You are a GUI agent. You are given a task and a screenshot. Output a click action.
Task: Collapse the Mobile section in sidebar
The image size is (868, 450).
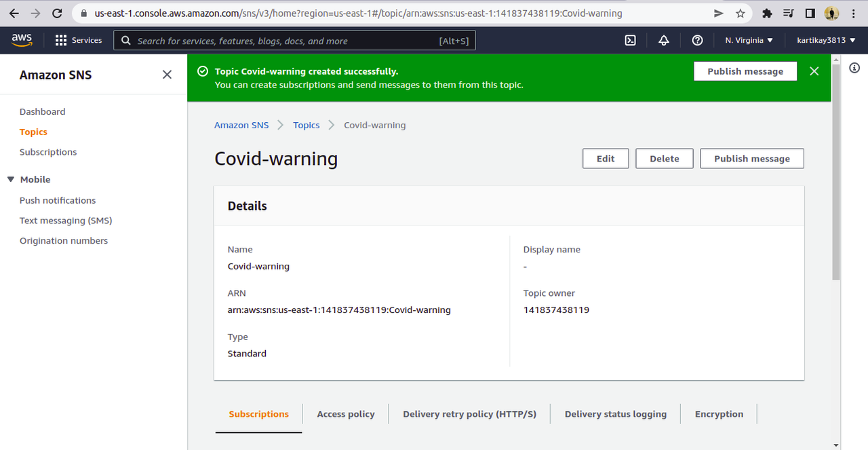11,179
